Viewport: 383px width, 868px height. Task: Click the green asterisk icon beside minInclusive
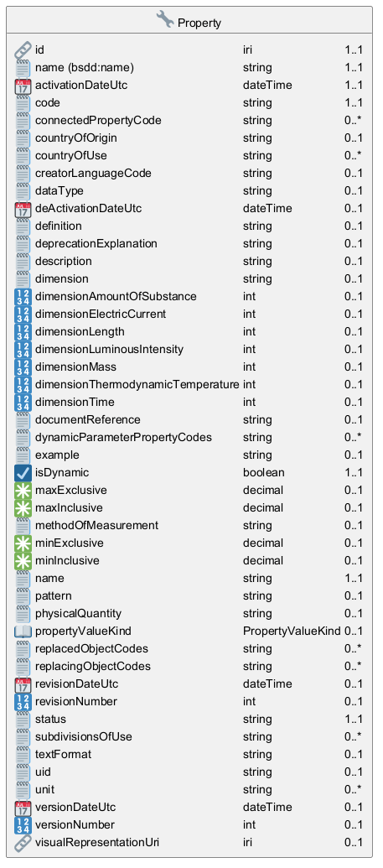[23, 561]
